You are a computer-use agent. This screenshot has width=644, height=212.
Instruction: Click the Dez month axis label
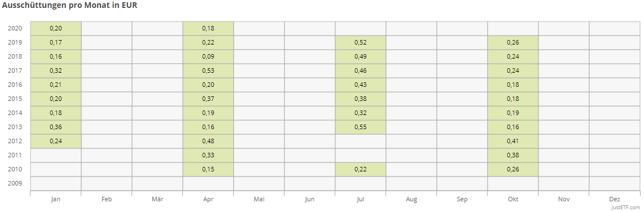(x=615, y=199)
